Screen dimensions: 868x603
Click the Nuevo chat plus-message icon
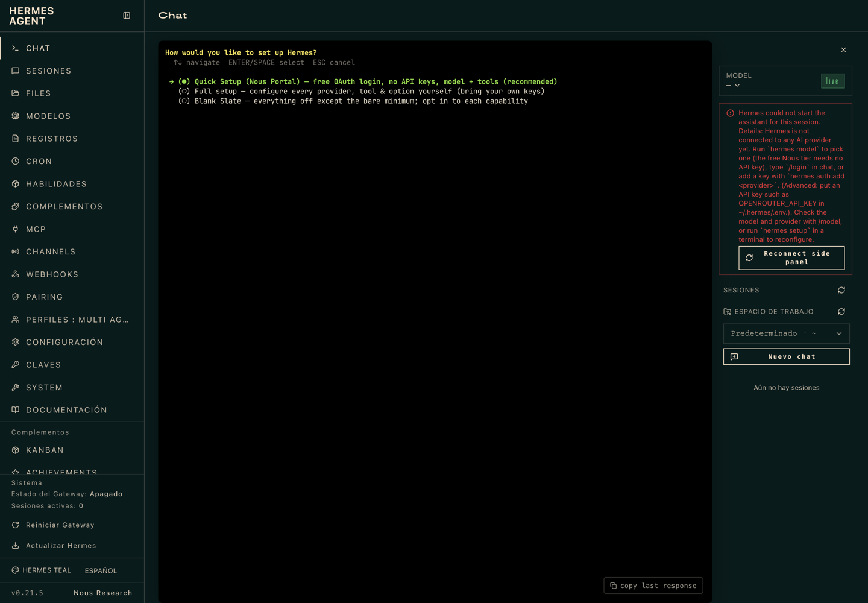coord(734,356)
